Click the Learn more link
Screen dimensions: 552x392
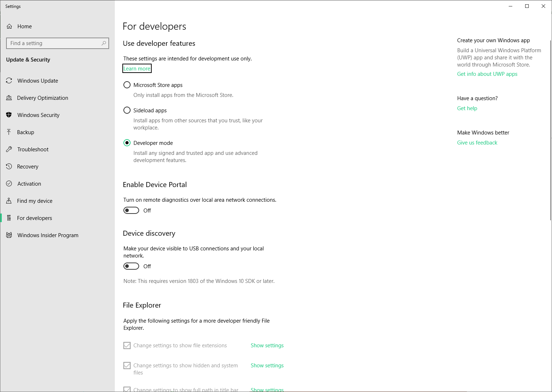point(137,69)
